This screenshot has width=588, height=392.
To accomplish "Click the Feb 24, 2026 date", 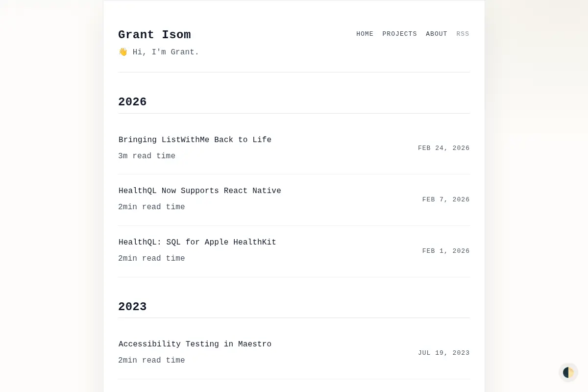I will point(443,148).
